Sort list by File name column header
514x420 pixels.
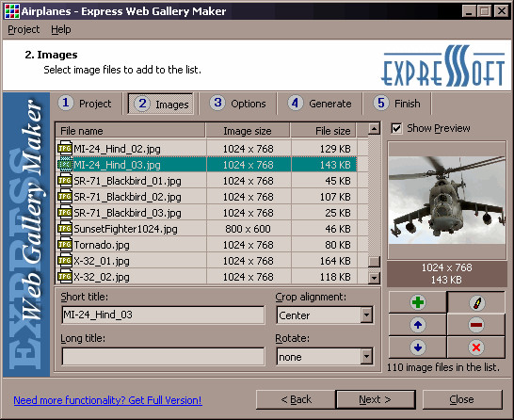click(130, 131)
